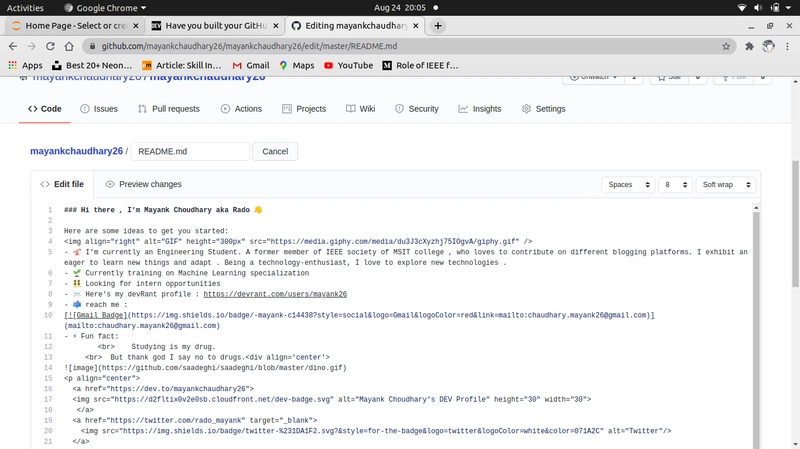Click the README.md filename input field

coord(190,151)
